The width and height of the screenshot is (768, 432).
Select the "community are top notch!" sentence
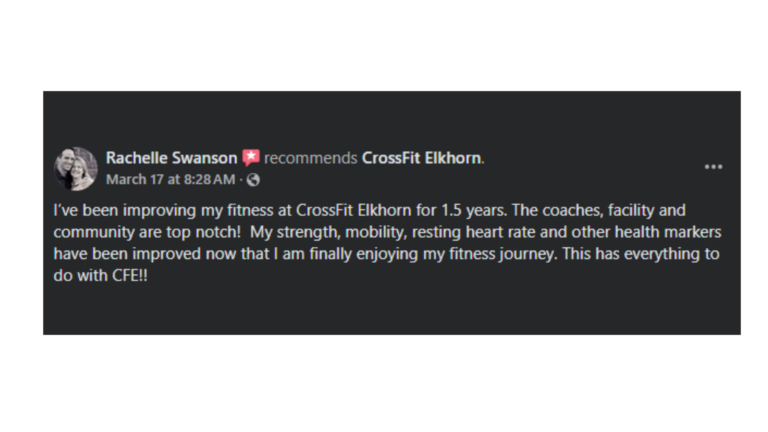[147, 232]
